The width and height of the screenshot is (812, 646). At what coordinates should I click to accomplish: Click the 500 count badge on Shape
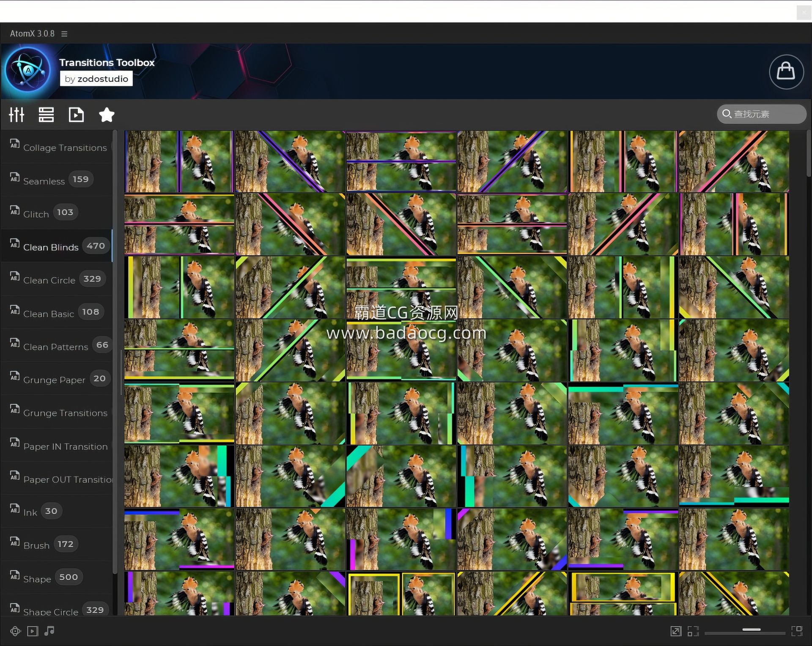click(x=69, y=577)
